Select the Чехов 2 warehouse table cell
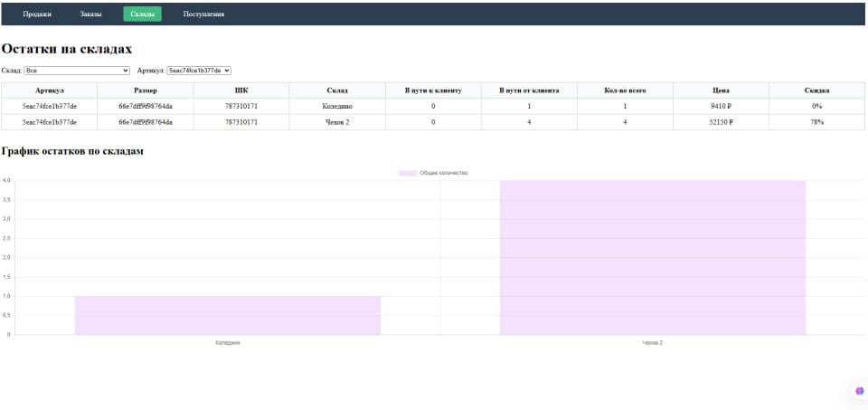The height and width of the screenshot is (410, 868). coord(337,122)
